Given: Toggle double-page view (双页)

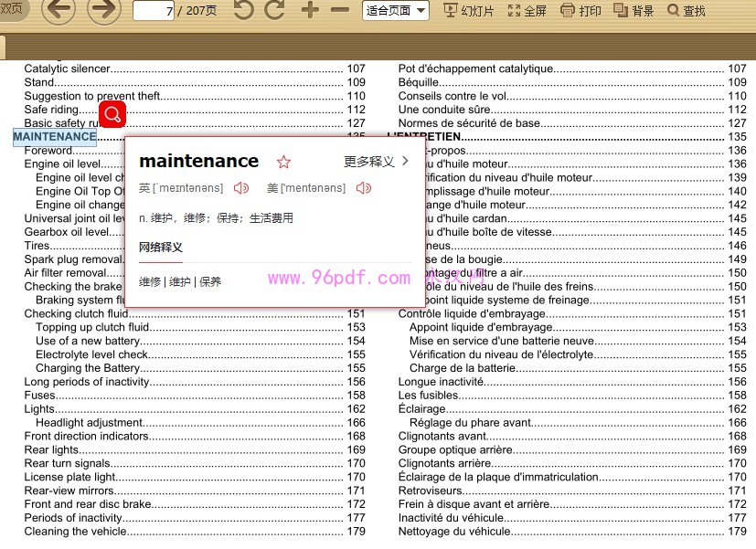Looking at the screenshot, I should [x=13, y=9].
